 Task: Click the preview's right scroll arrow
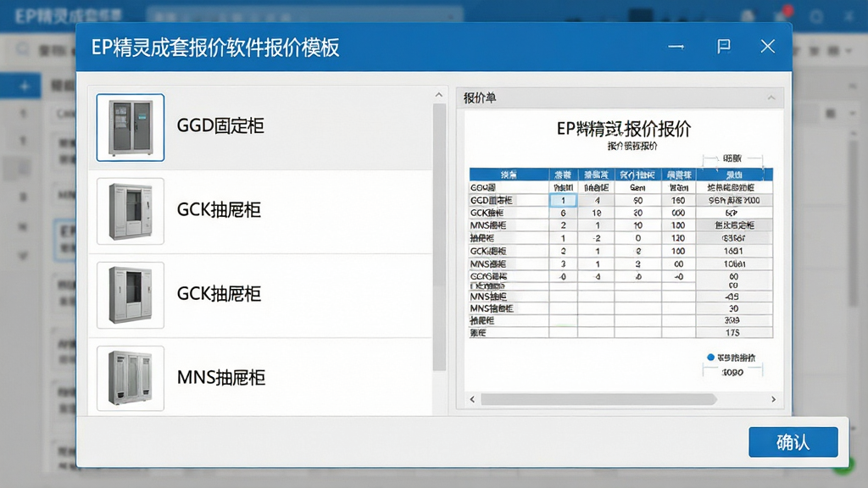773,400
